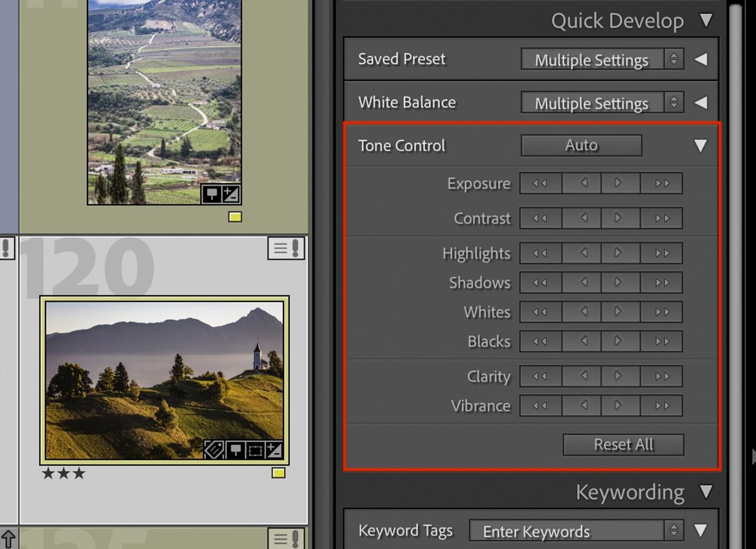Click the develop settings badge on the top thumbnail
Viewport: 756px width, 549px height.
click(x=231, y=194)
